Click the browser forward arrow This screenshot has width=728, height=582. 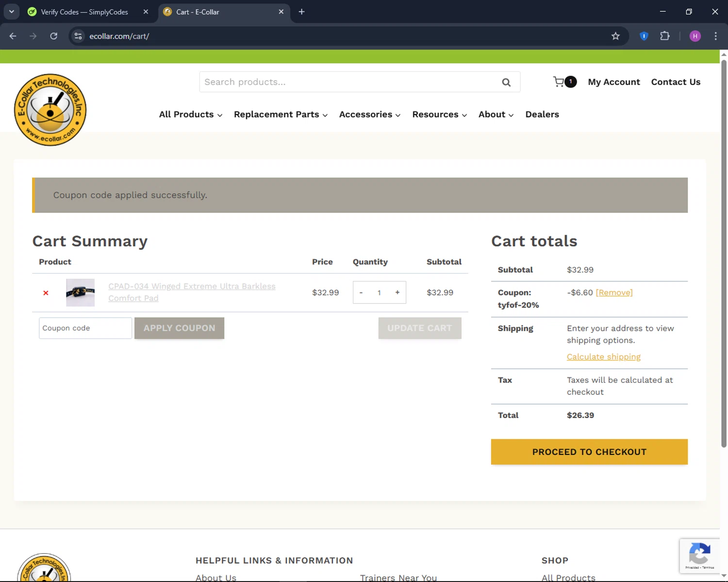[x=33, y=36]
